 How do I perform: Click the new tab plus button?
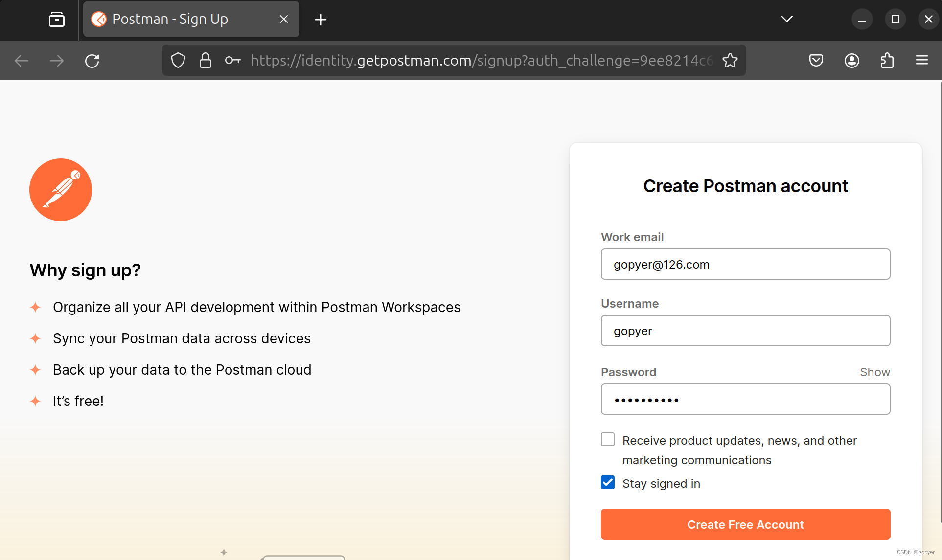pos(320,19)
